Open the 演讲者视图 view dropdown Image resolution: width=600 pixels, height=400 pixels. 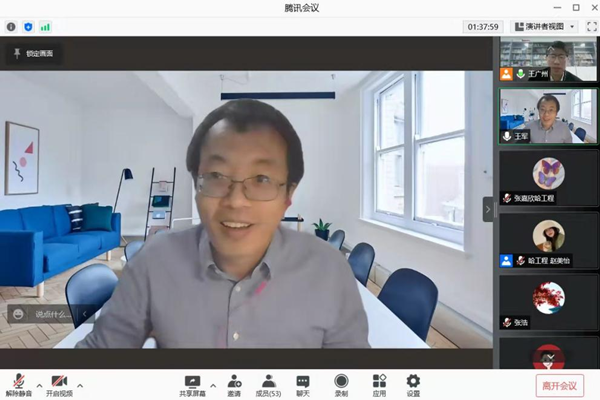[x=544, y=27]
